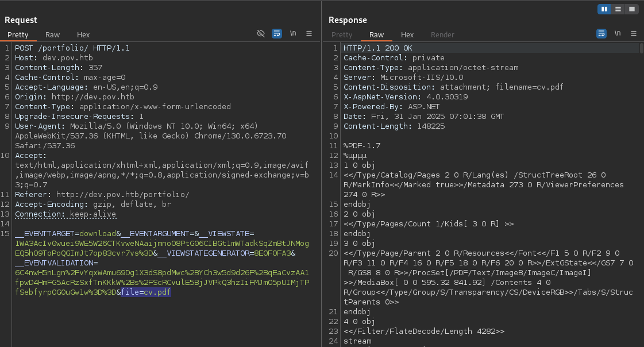Viewport: 644px width, 347px height.
Task: Show non-printable characters (\n) in Request panel
Action: (x=293, y=34)
